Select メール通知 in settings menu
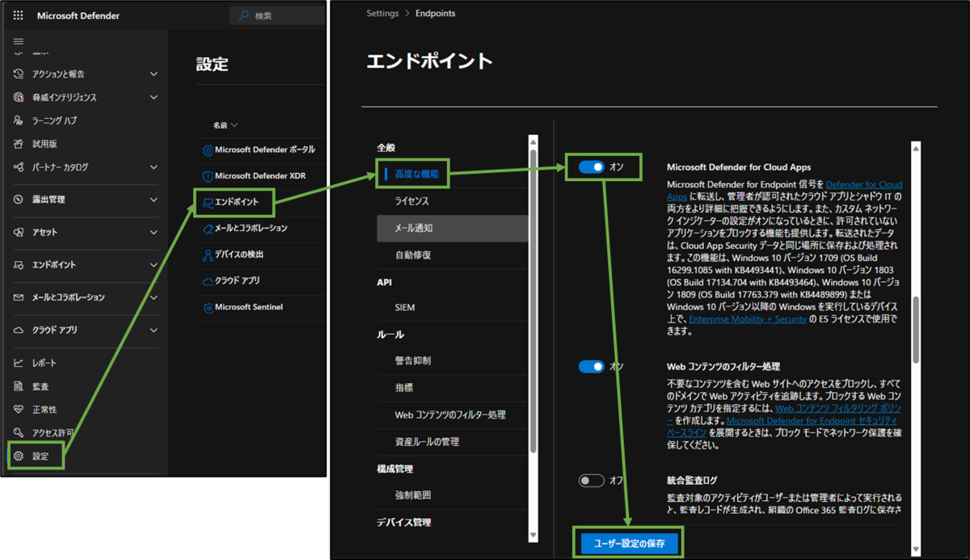970x560 pixels. point(451,228)
